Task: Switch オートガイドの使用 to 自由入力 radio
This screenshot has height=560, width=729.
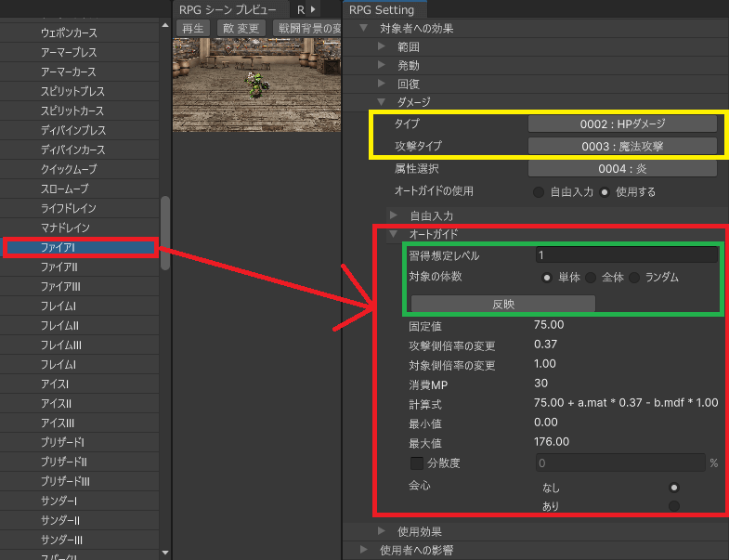Action: pos(539,192)
